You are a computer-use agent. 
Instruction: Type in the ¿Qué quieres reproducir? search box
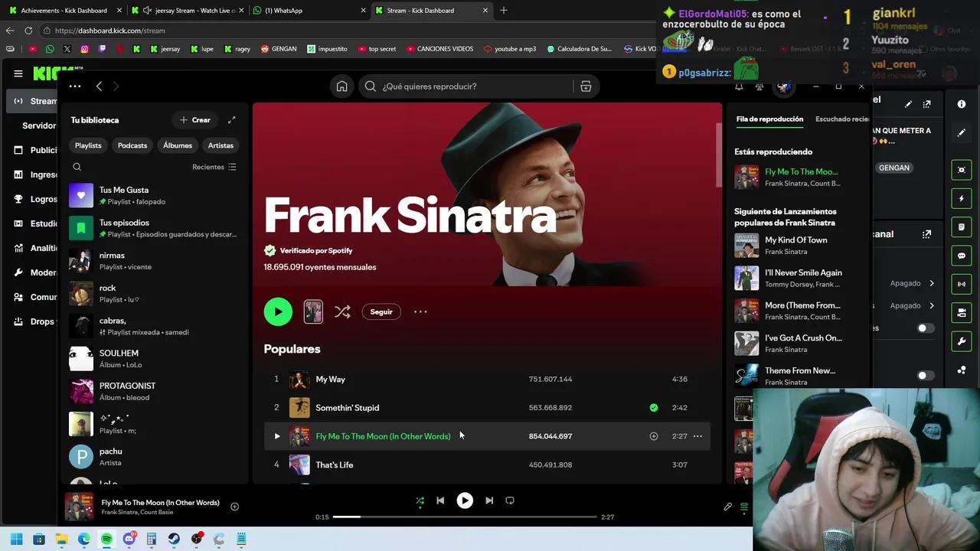(x=467, y=86)
